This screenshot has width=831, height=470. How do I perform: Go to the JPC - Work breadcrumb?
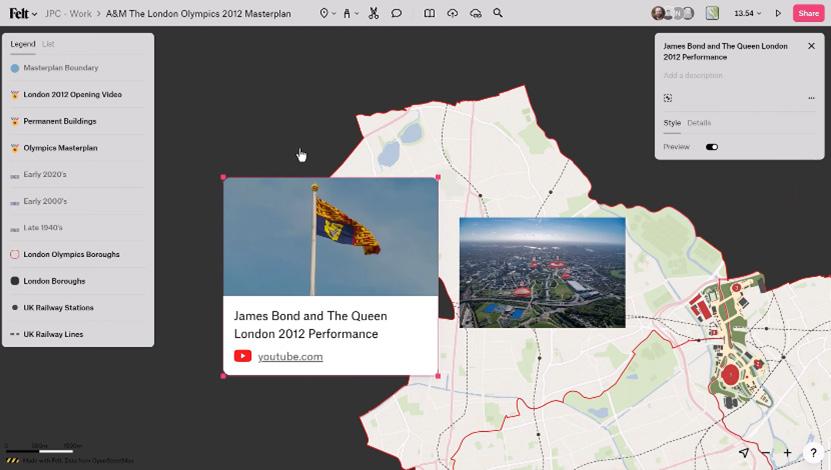[x=68, y=14]
